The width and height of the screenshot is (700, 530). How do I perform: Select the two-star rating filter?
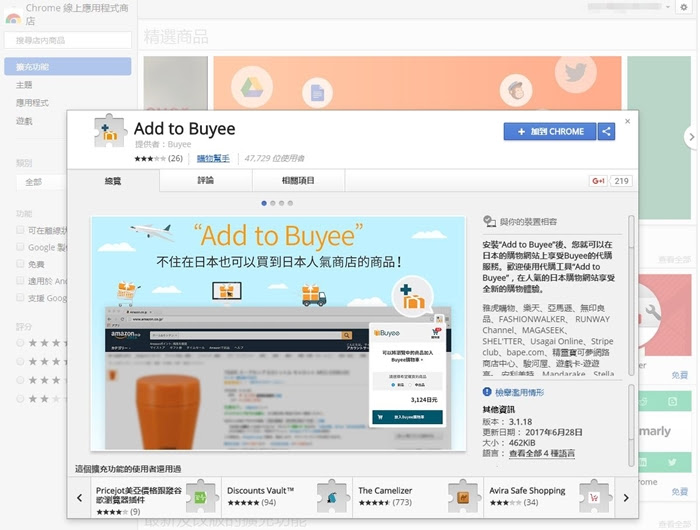[20, 398]
